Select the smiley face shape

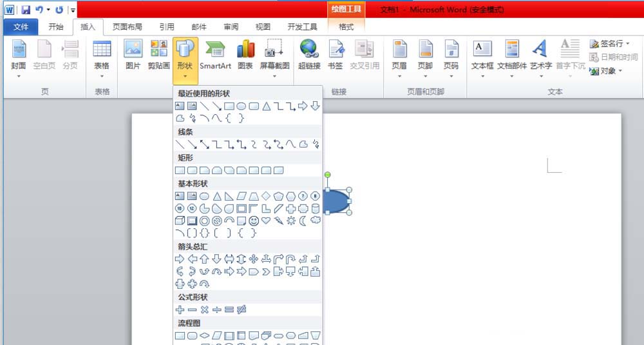tap(254, 221)
